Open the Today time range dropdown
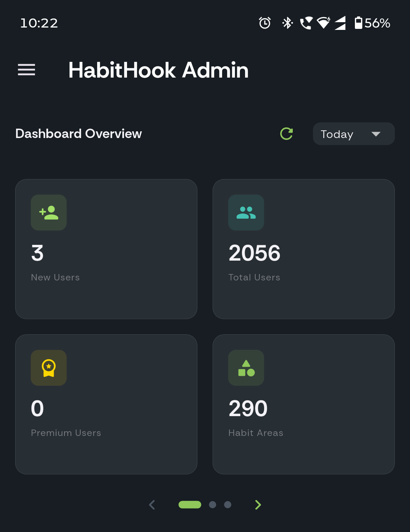The width and height of the screenshot is (410, 532). (x=354, y=134)
